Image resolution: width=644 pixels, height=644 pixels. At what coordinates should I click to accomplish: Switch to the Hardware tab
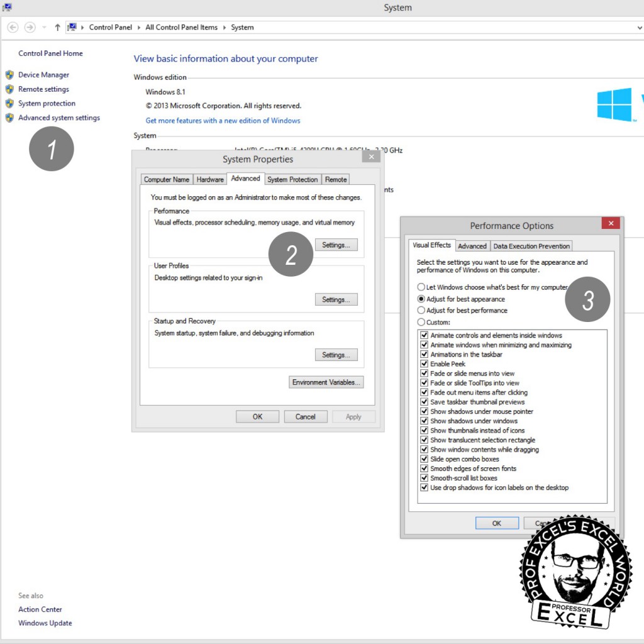coord(210,179)
